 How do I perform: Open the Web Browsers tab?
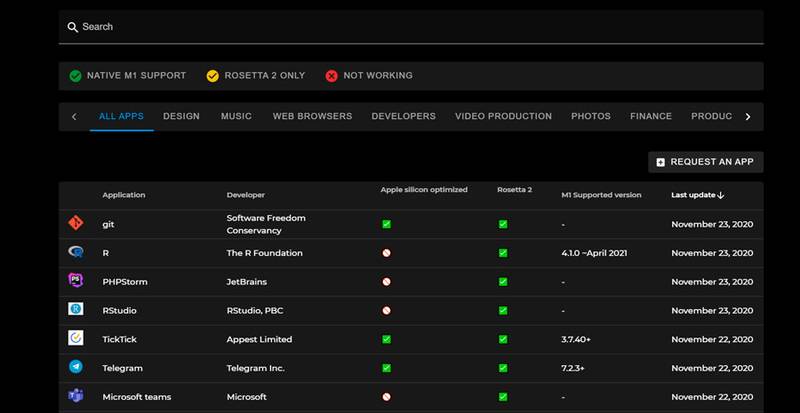(x=312, y=116)
